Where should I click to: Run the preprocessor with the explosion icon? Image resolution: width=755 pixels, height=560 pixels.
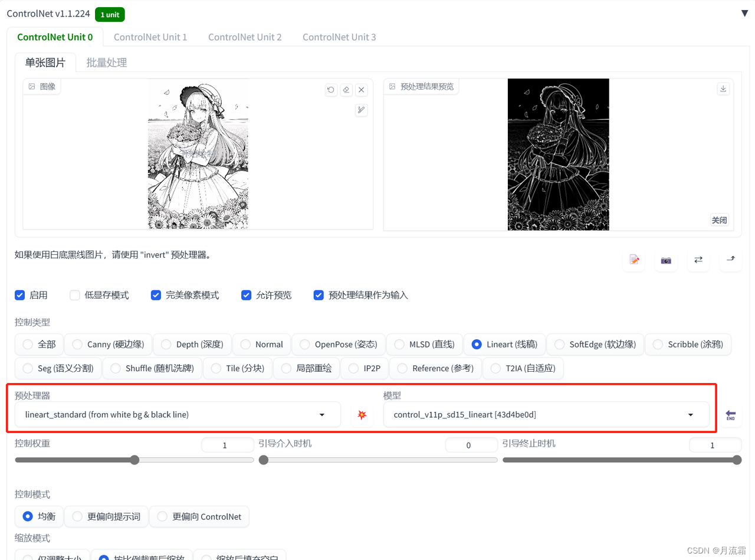(362, 415)
